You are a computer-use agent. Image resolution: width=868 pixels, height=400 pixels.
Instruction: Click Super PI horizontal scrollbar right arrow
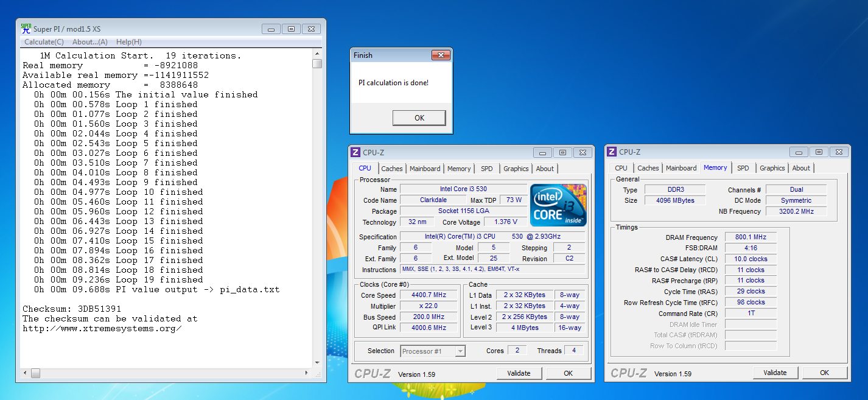[308, 373]
